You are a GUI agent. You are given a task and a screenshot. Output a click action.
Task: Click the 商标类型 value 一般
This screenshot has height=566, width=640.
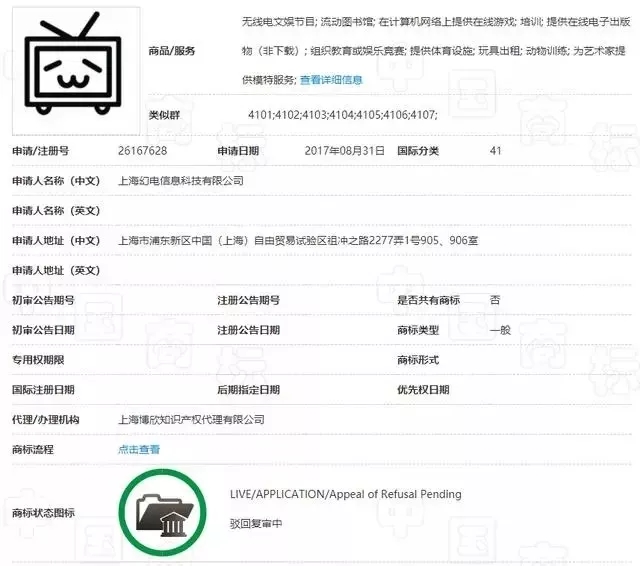(x=500, y=329)
